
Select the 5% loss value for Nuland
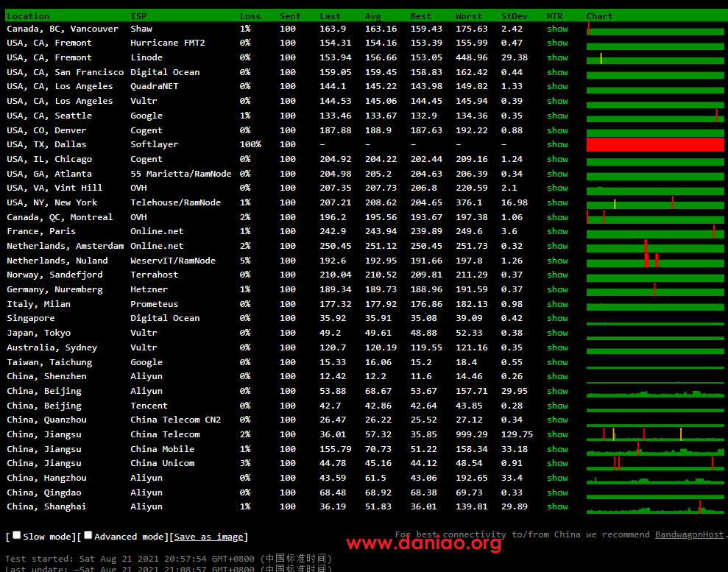tap(245, 261)
